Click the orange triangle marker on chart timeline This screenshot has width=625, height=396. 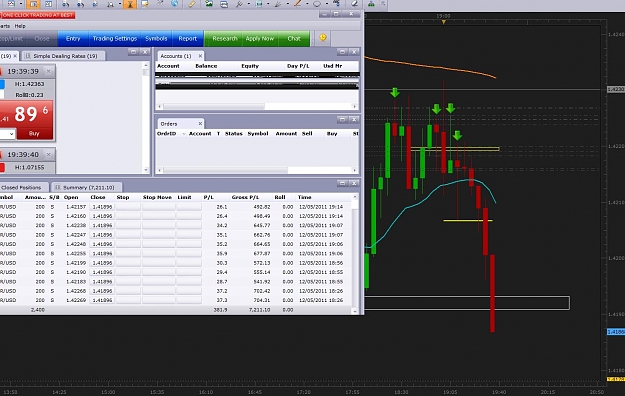(x=444, y=22)
